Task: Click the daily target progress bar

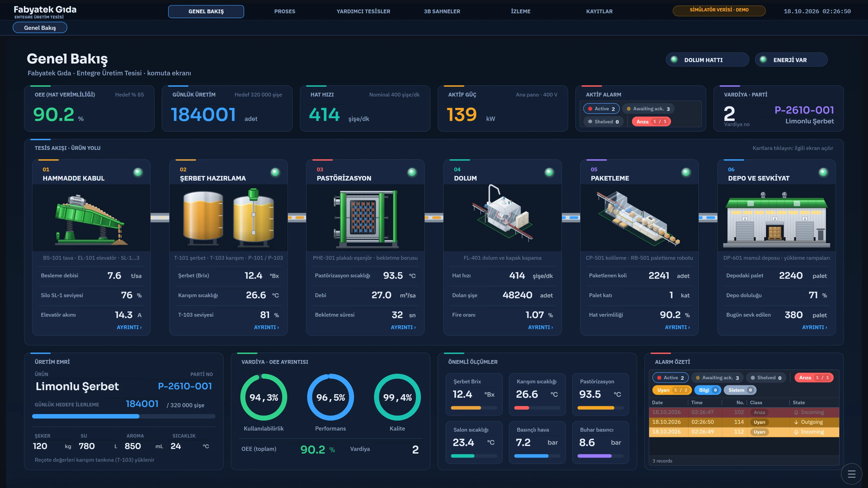Action: [124, 416]
